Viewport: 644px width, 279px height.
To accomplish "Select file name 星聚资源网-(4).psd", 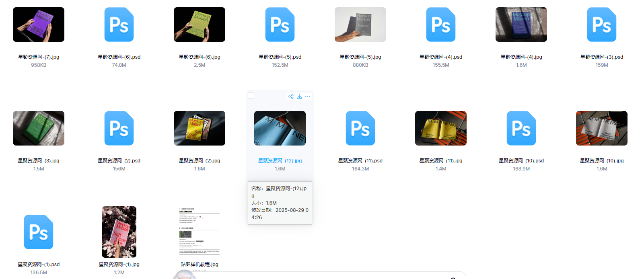I will click(441, 57).
